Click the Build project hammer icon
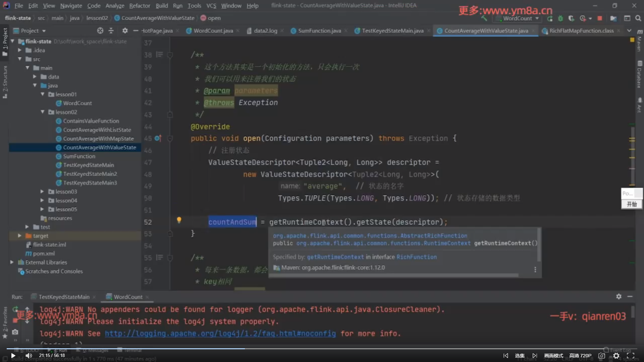Image resolution: width=644 pixels, height=362 pixels. coord(484,18)
